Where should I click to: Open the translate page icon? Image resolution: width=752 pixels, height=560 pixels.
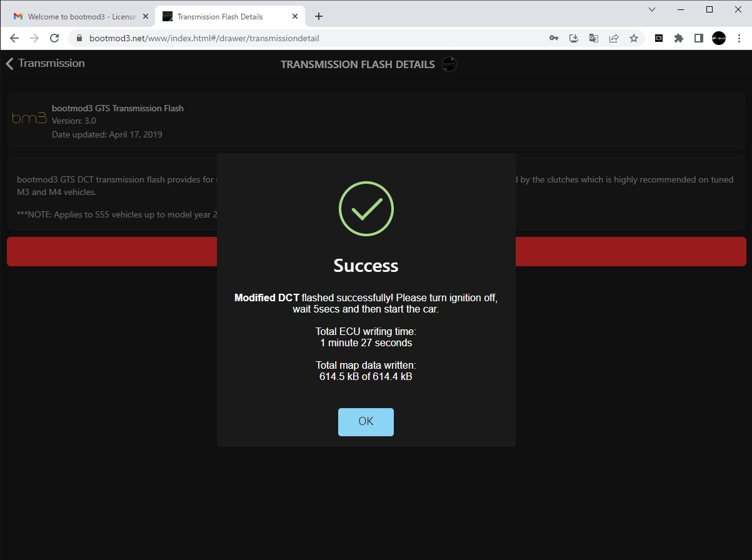coord(594,38)
